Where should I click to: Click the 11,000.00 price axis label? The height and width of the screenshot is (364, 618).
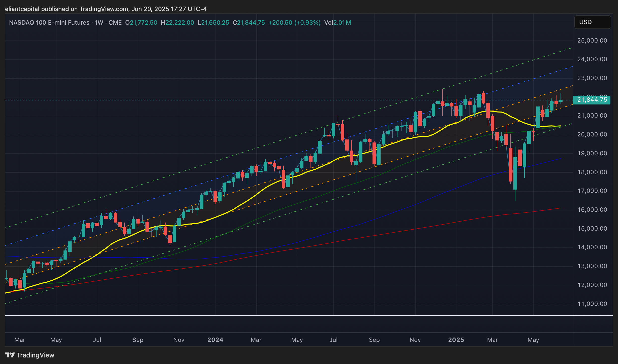[x=592, y=304]
